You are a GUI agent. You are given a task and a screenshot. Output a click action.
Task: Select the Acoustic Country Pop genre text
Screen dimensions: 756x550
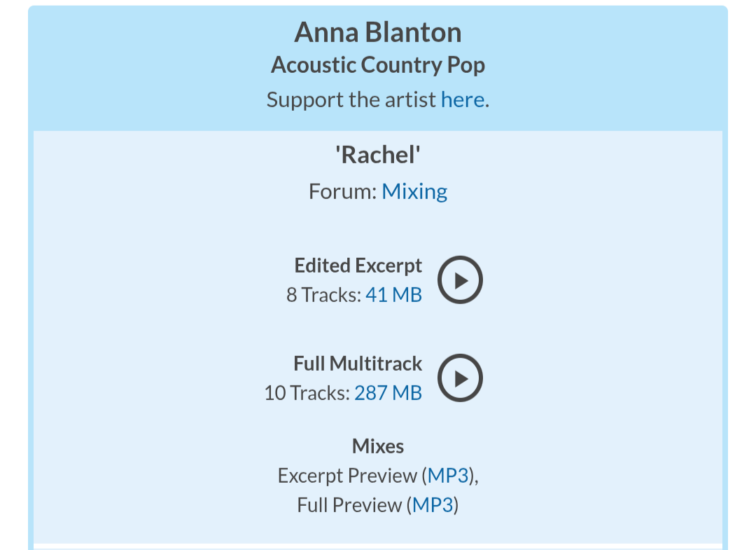point(378,65)
